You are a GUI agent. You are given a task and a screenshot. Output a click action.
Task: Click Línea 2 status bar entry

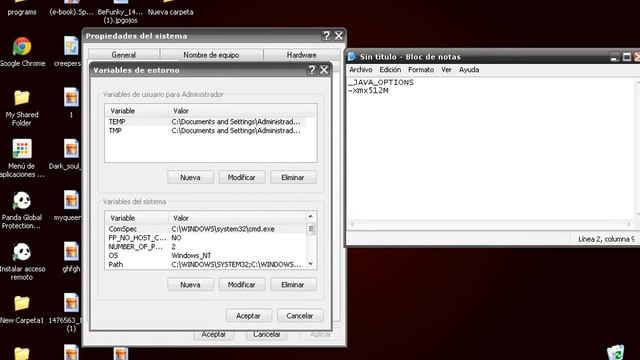605,239
